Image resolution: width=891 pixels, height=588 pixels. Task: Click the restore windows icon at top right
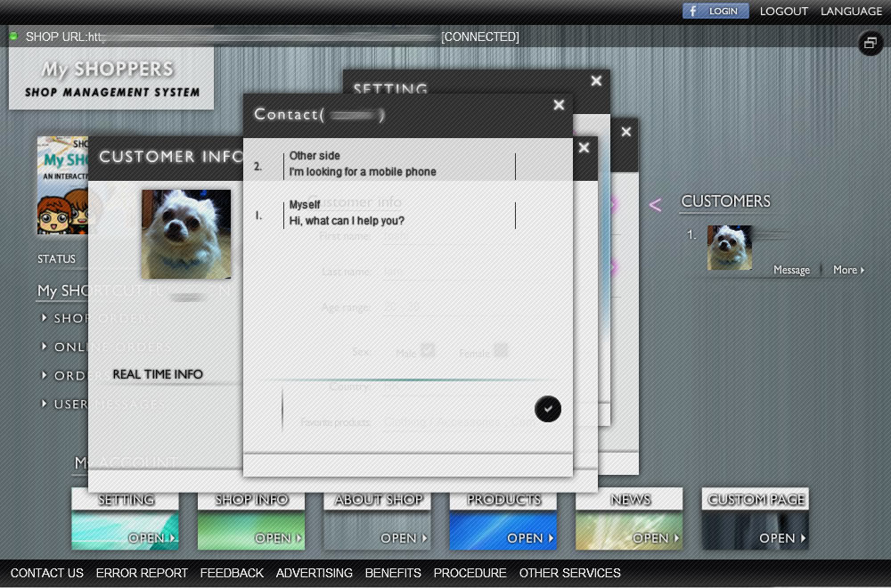(871, 43)
